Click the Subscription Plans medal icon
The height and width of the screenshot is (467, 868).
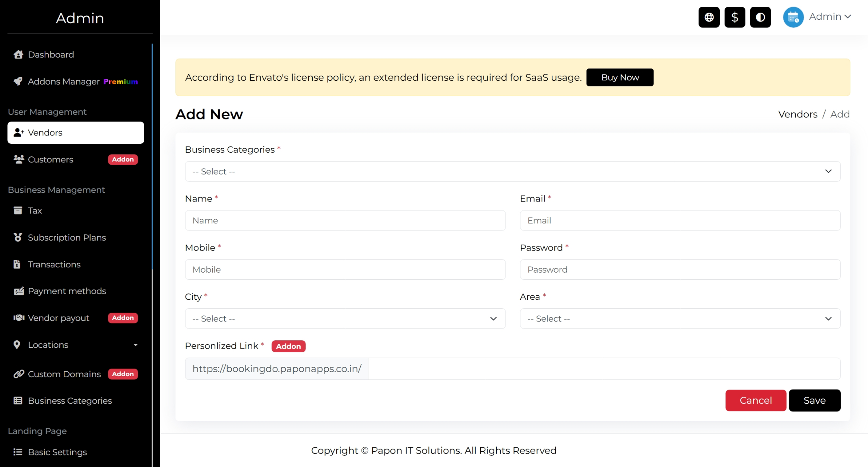point(18,238)
